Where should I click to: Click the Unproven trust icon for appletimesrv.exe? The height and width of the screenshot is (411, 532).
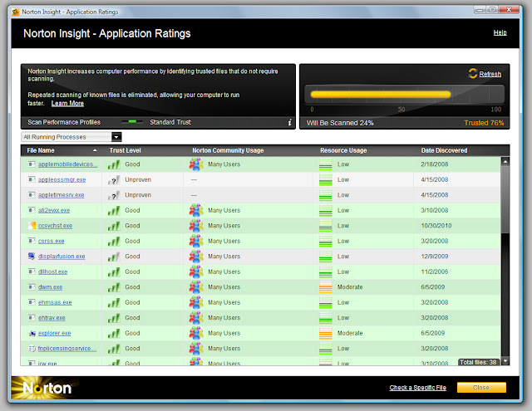(114, 195)
